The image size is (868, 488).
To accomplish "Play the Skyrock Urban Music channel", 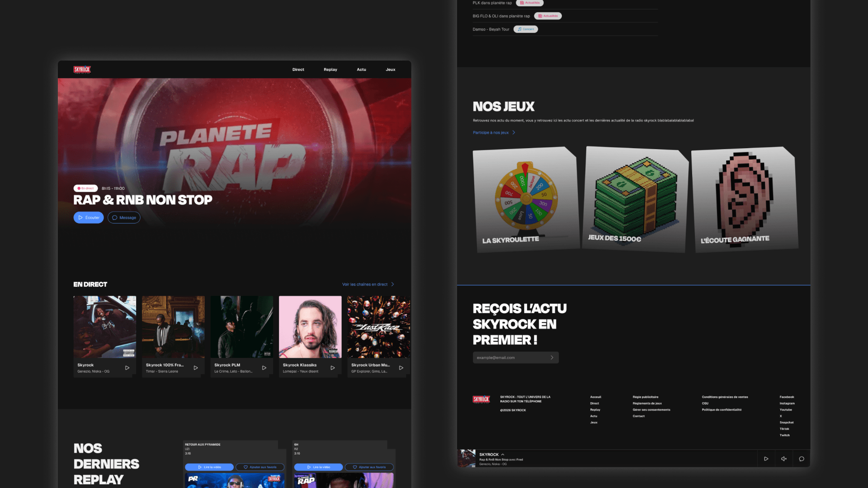I will [401, 368].
